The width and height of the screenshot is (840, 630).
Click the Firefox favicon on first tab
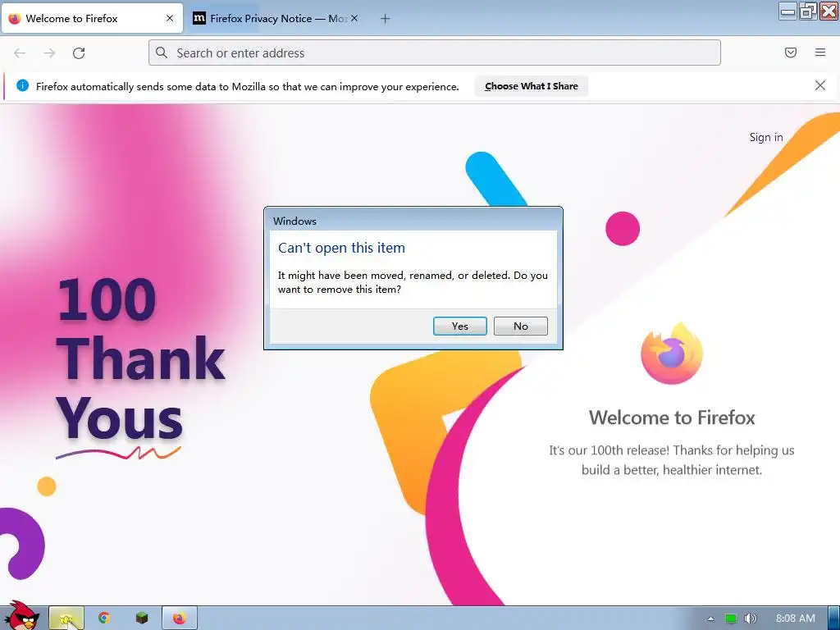(15, 18)
